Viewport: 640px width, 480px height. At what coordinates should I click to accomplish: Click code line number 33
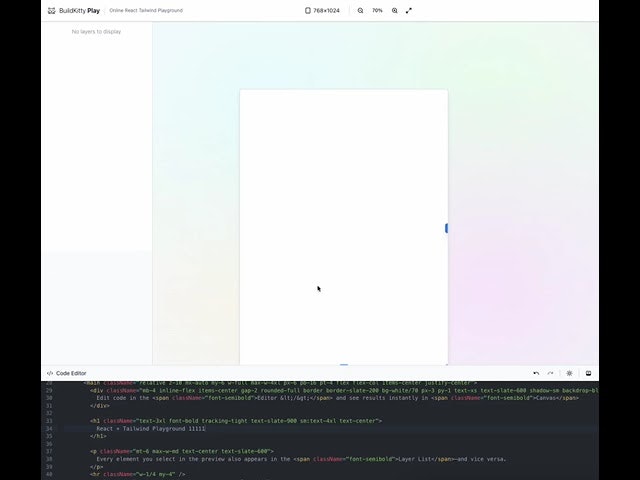(x=49, y=421)
